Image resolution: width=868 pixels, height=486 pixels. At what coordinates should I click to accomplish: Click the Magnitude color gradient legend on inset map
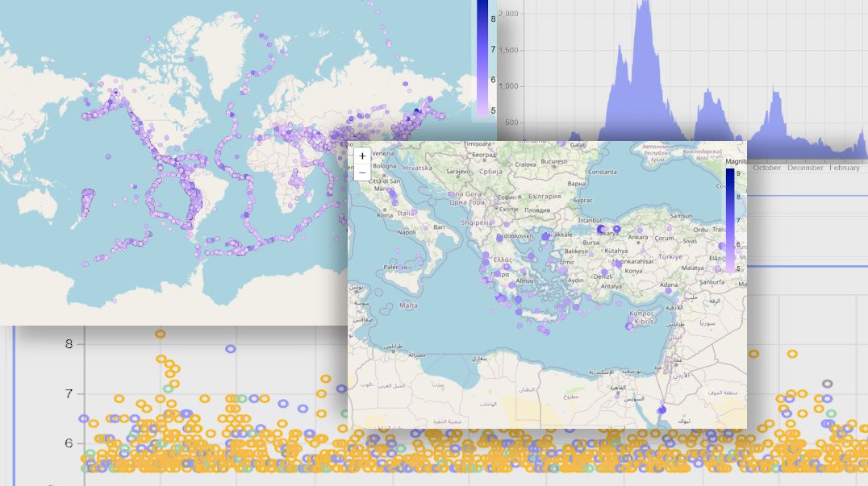[729, 216]
